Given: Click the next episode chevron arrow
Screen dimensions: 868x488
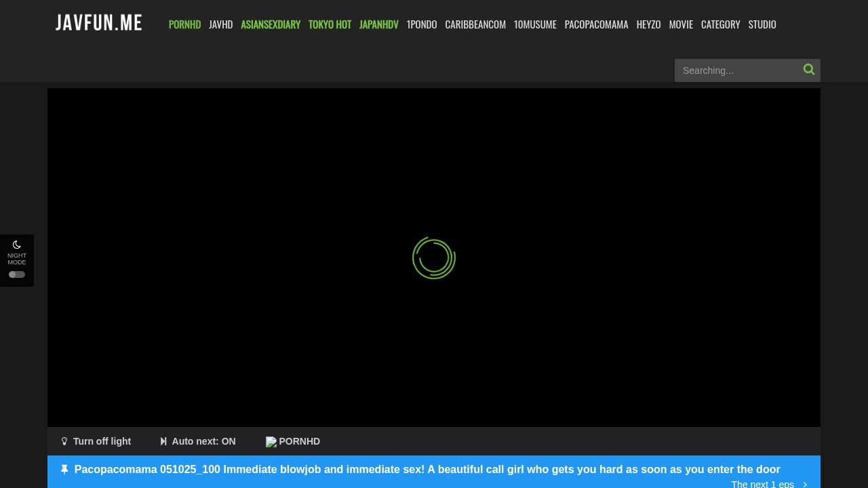Looking at the screenshot, I should (805, 485).
